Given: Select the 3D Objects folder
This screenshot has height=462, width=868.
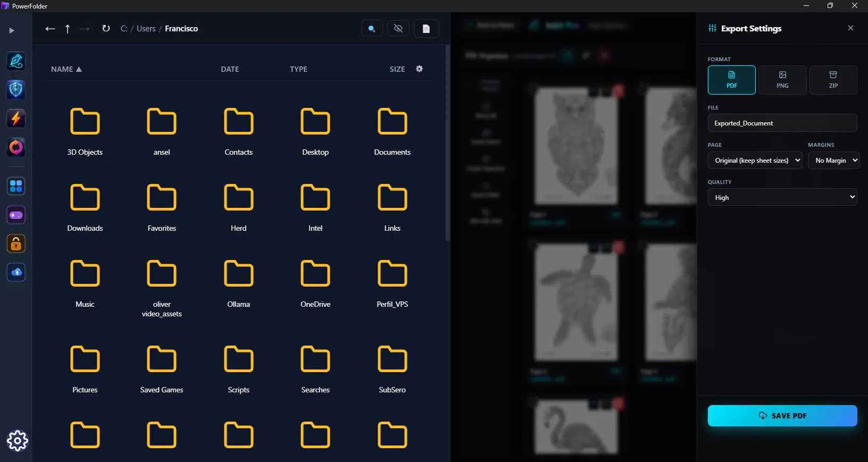Looking at the screenshot, I should (85, 132).
